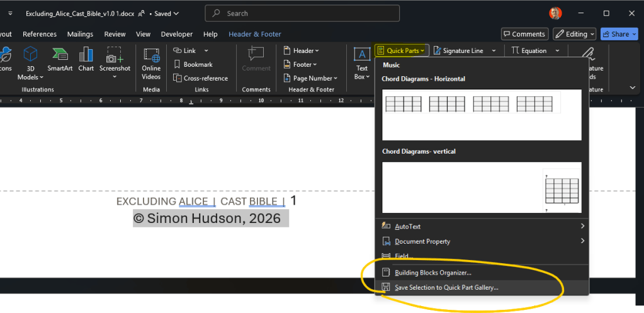Insert a Cross-reference
The width and height of the screenshot is (644, 313).
[200, 78]
